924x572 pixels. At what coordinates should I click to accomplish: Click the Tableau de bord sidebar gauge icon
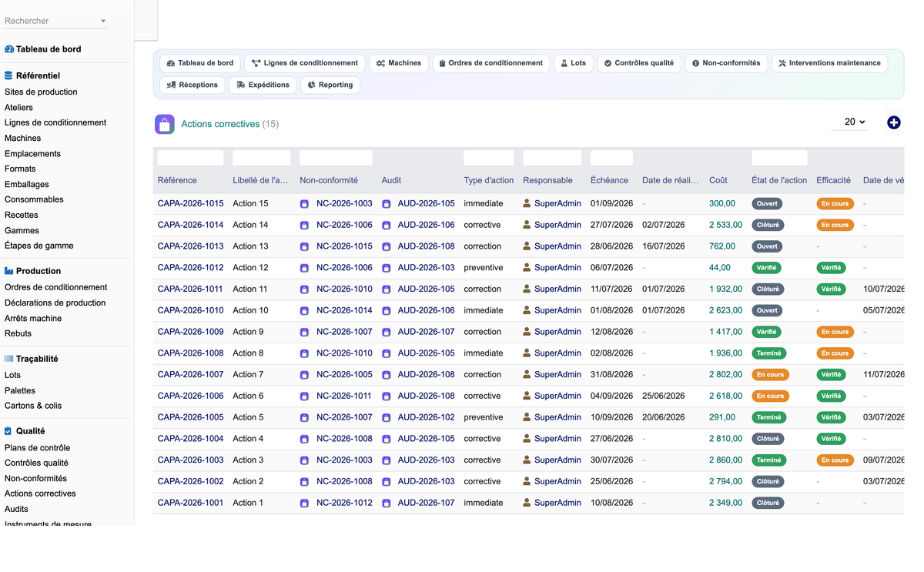point(9,49)
